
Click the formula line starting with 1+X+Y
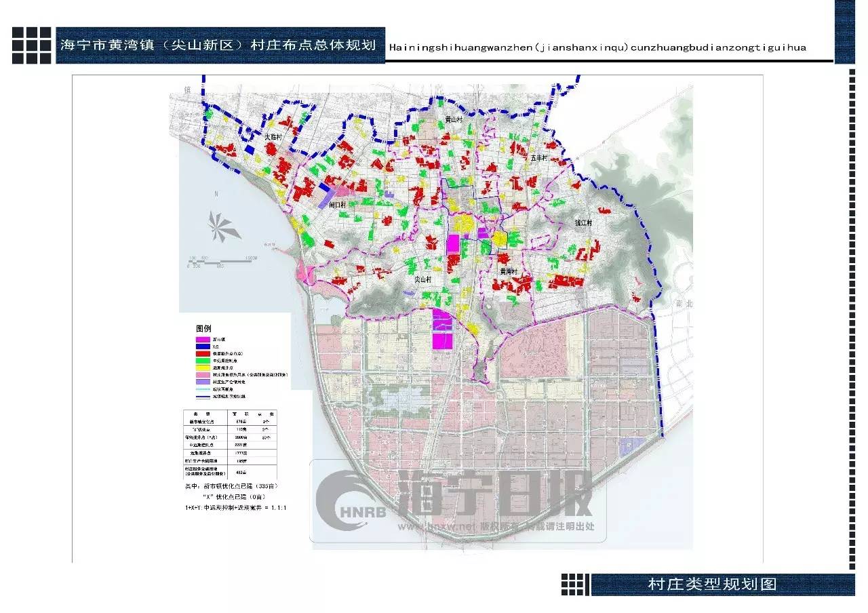tap(236, 508)
